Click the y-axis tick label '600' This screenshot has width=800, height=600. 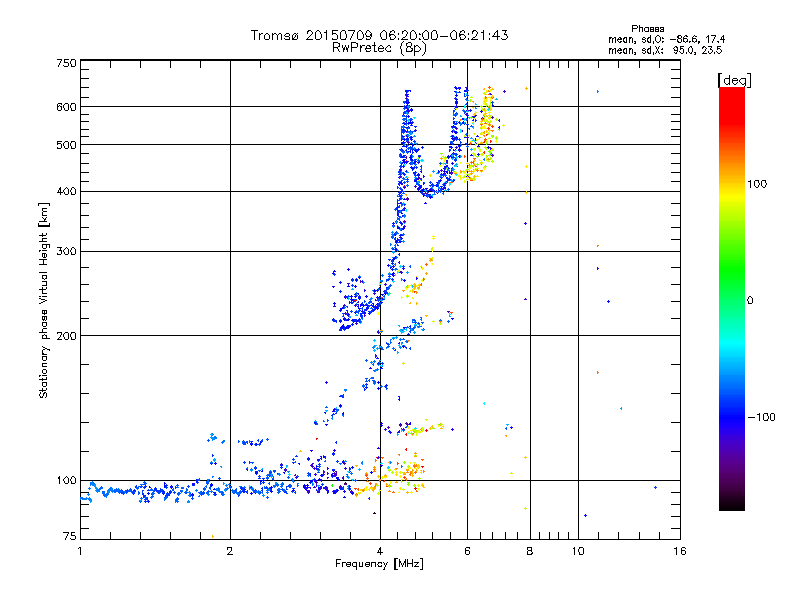pyautogui.click(x=66, y=107)
